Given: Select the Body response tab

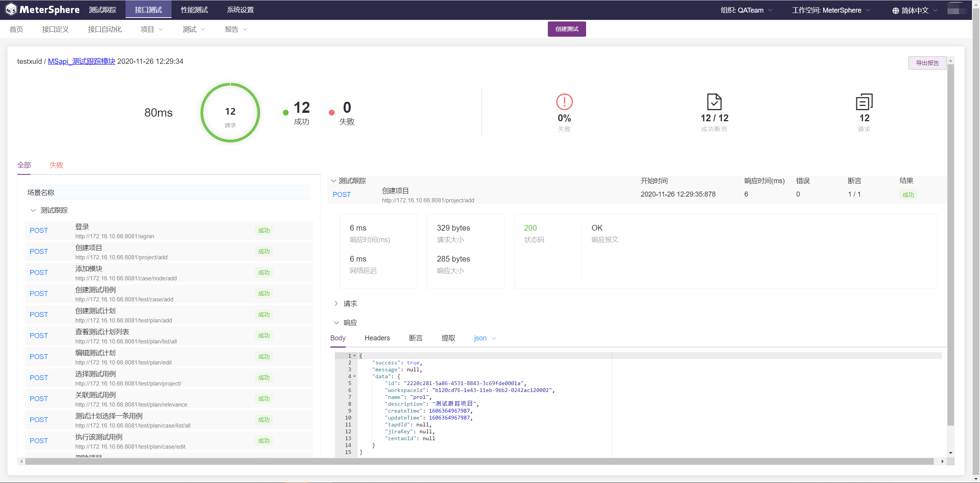Looking at the screenshot, I should [338, 338].
